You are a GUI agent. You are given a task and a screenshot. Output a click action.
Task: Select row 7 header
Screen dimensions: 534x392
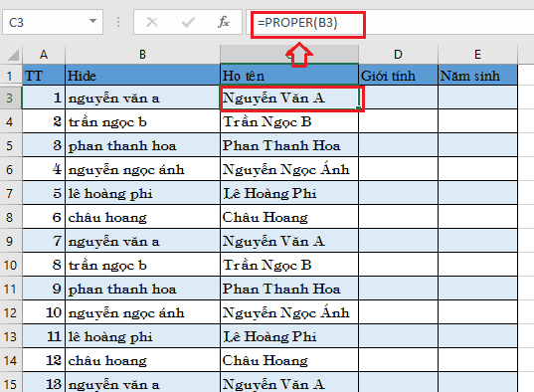pyautogui.click(x=10, y=193)
